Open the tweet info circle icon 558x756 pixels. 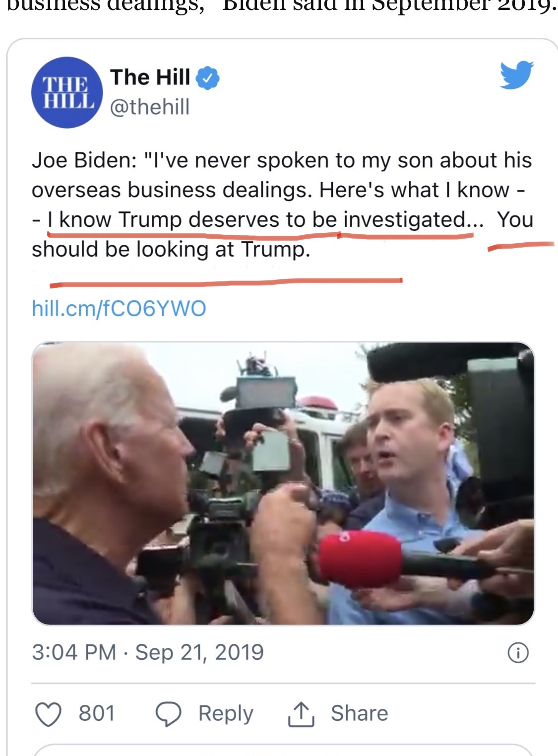[518, 652]
